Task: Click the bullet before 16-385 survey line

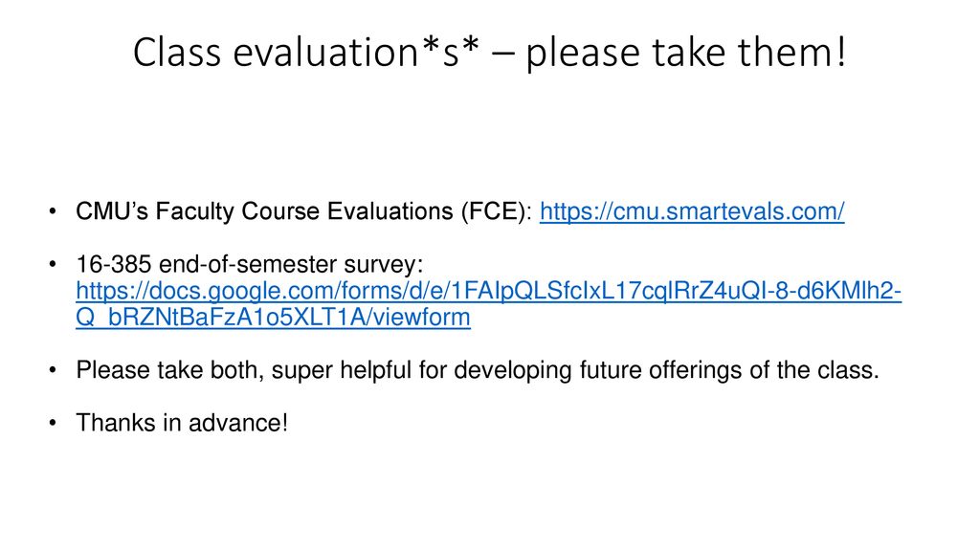Action: (53, 265)
